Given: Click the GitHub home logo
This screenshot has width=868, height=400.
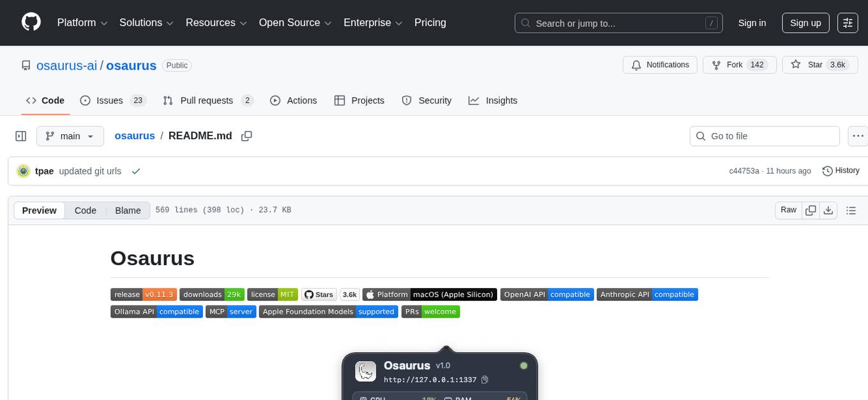Looking at the screenshot, I should pos(31,22).
